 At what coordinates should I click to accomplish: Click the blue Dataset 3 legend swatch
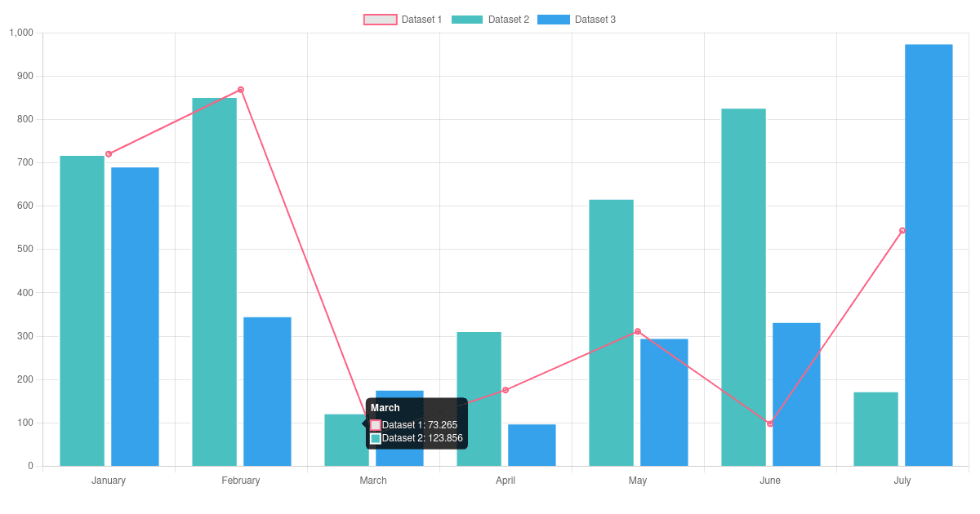click(553, 20)
